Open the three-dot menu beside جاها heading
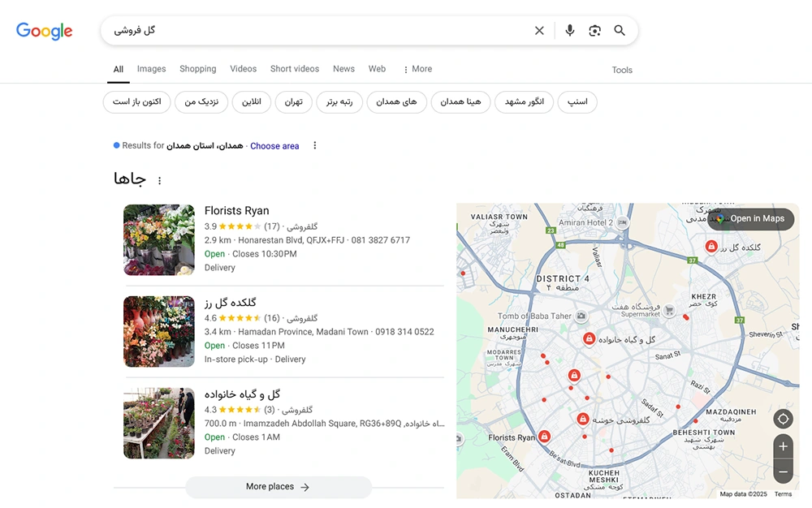Screen dimensions: 812x508 pyautogui.click(x=159, y=180)
